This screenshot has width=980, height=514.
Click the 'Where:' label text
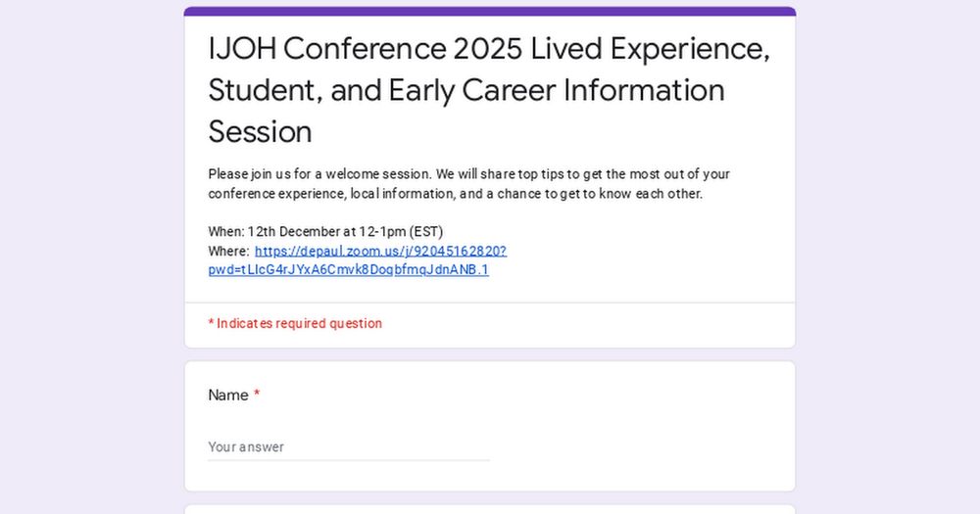(x=228, y=251)
